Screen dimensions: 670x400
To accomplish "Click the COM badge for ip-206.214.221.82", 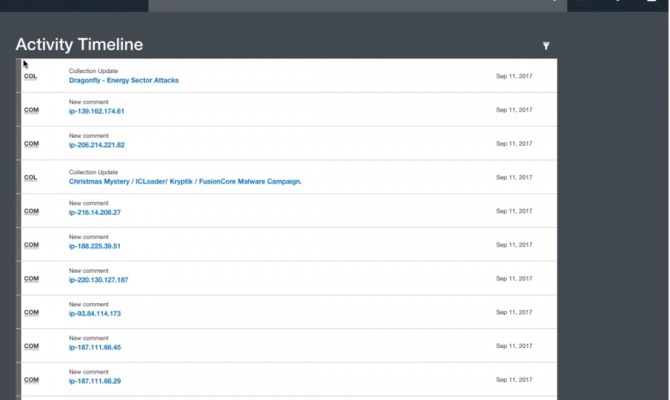I will (x=30, y=143).
